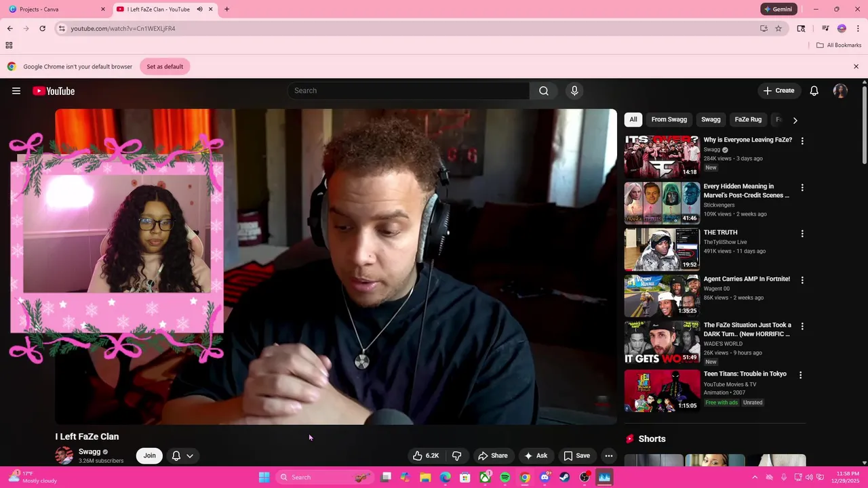This screenshot has width=868, height=488.
Task: Bookmark this tab with star icon
Action: 778,28
